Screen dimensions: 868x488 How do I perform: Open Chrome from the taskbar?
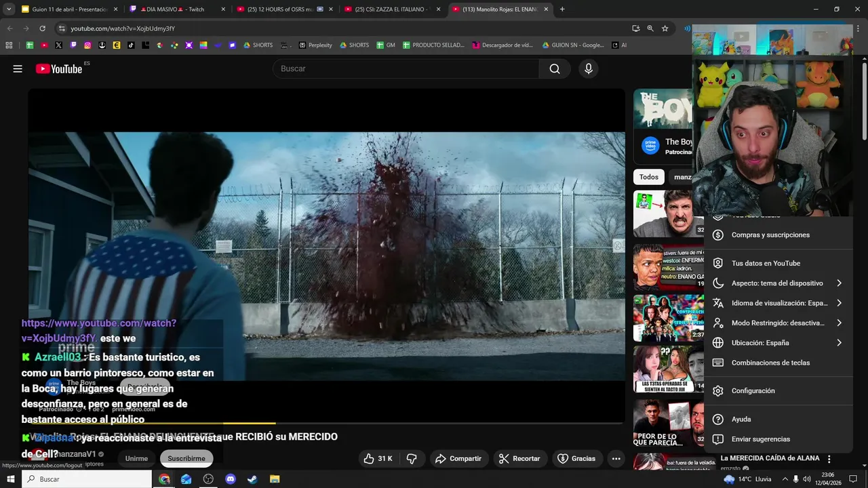coord(165,479)
